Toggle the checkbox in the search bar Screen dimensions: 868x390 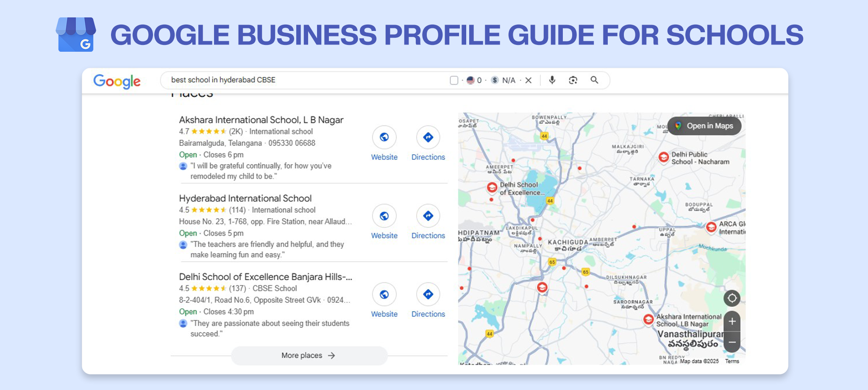click(x=454, y=80)
